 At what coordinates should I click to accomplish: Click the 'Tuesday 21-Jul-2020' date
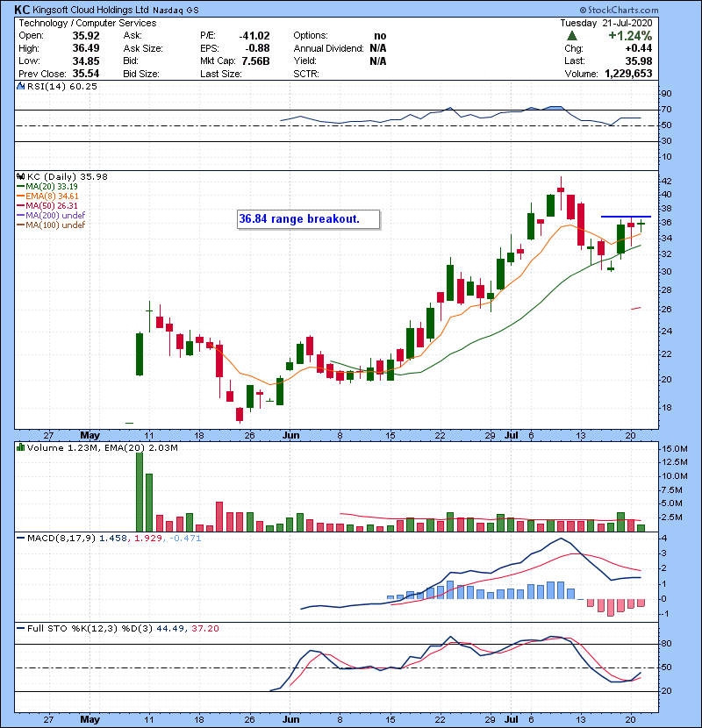tap(605, 23)
